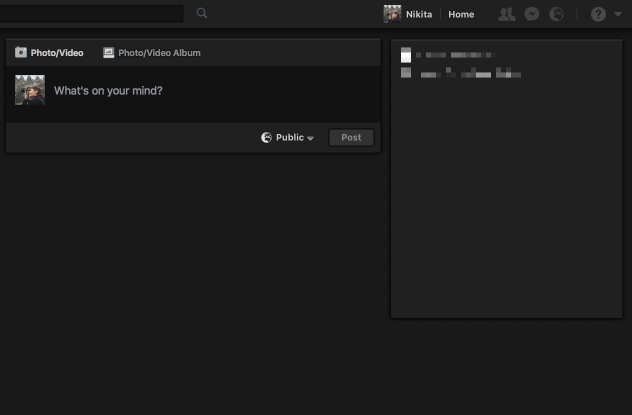
Task: Open the Messenger messages icon
Action: click(532, 15)
